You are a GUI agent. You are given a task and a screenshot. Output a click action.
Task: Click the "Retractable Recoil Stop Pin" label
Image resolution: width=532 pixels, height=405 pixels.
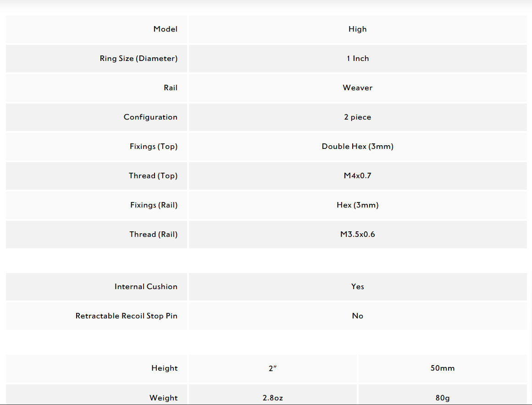point(126,316)
